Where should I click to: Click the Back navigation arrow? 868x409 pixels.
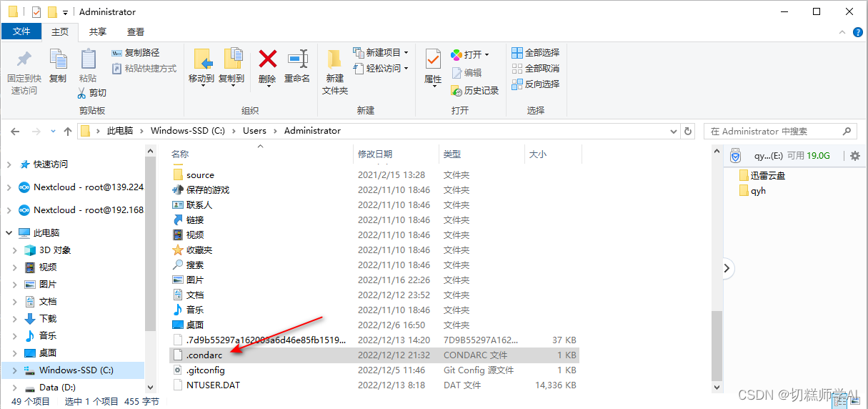[15, 132]
